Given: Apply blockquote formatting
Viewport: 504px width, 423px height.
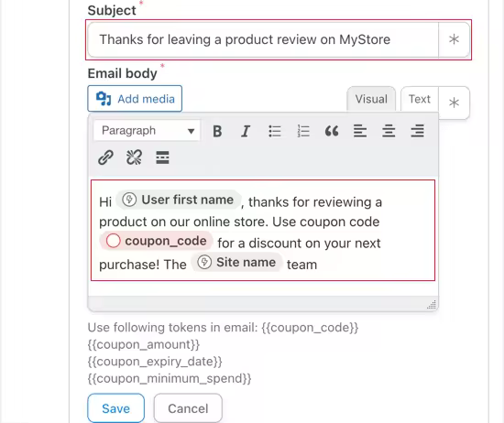Looking at the screenshot, I should (332, 131).
